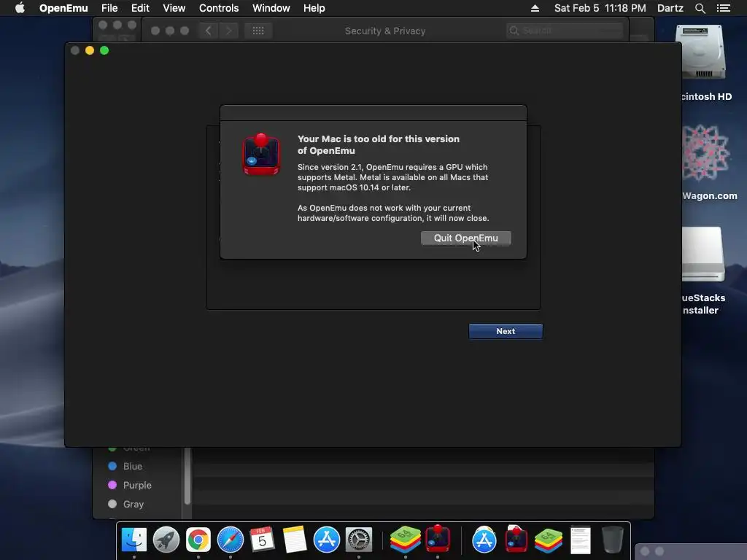Screen dimensions: 747x560
Task: Open the Applications folder stack in the Dock
Action: coord(484,540)
